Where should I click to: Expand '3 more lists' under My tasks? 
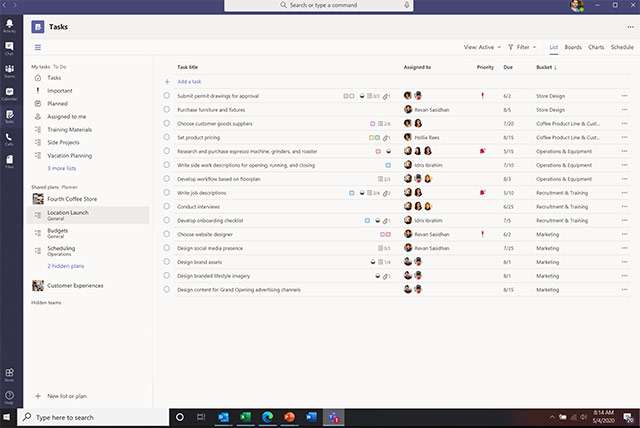click(x=63, y=168)
